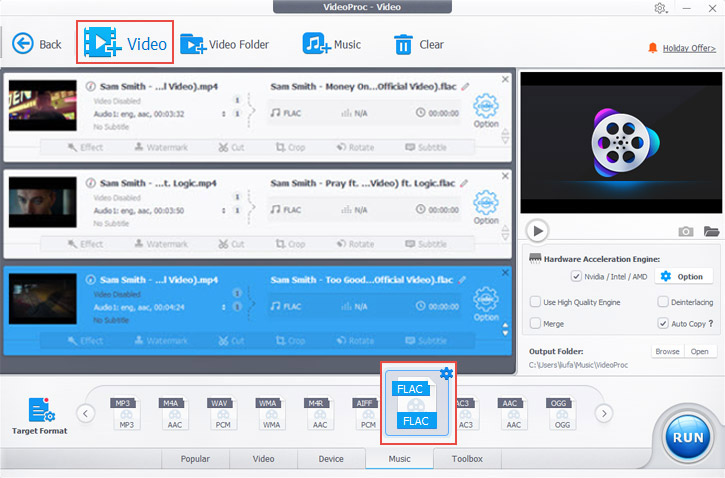
Task: Play the preview video
Action: pos(537,231)
